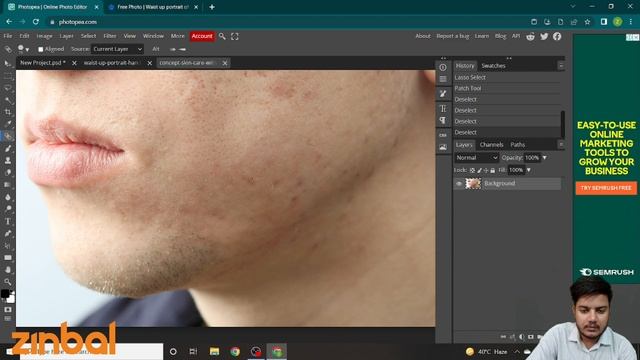Hide the Background layer via eye icon
The height and width of the screenshot is (360, 640).
point(459,184)
